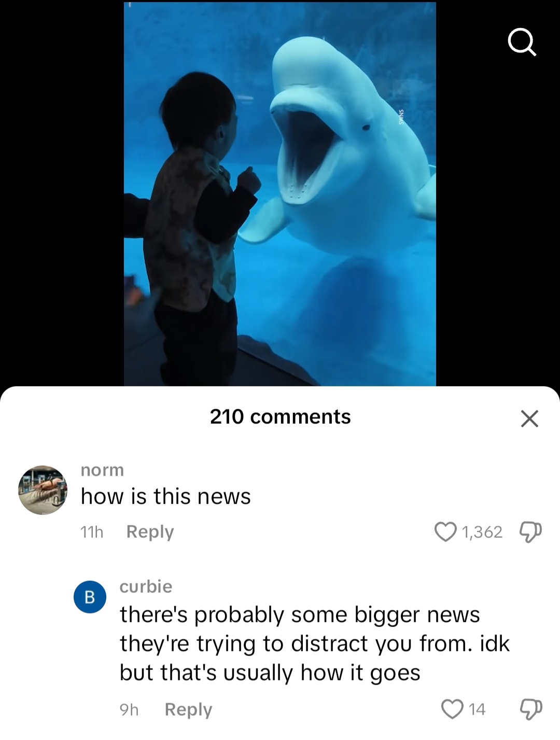The image size is (560, 740).
Task: Dislike norm's comment
Action: tap(530, 532)
